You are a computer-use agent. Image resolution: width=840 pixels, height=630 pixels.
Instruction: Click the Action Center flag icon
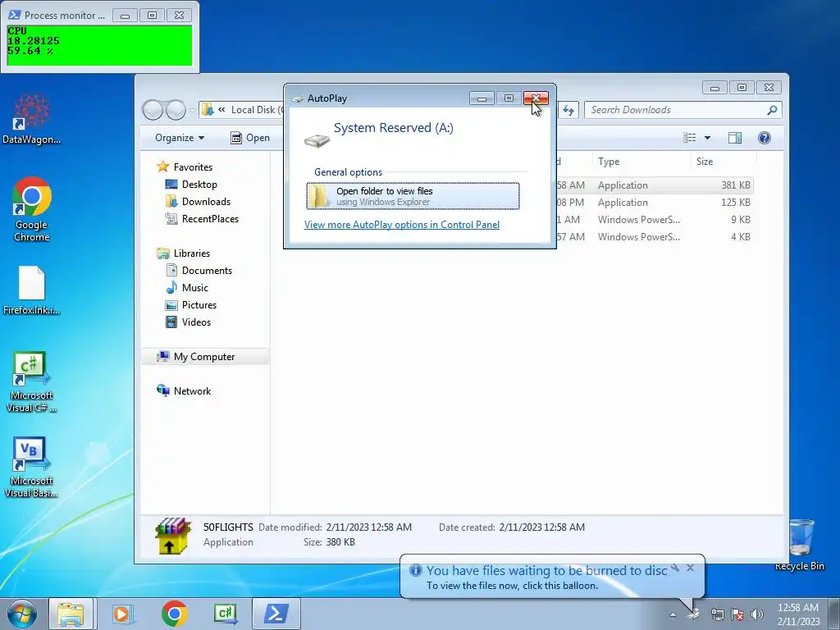[737, 614]
